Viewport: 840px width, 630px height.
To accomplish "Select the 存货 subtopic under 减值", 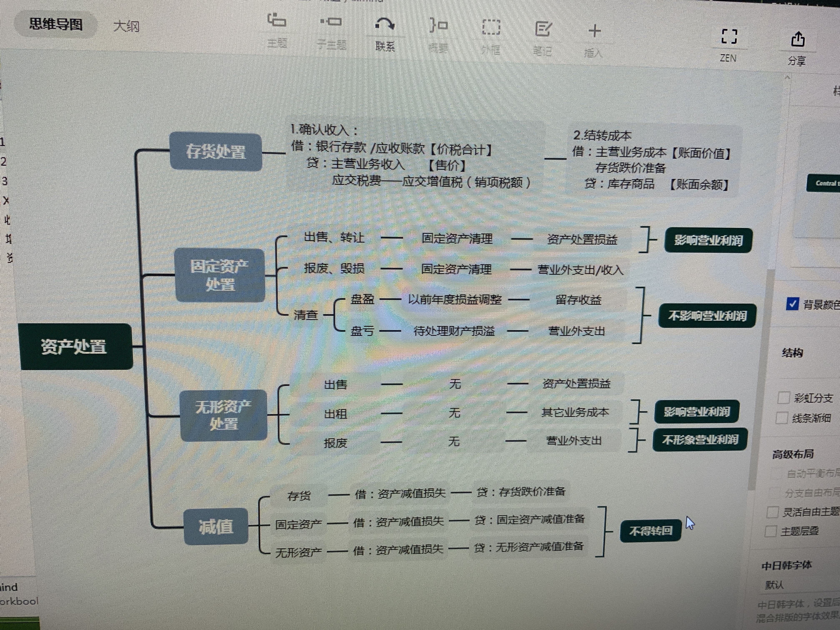I will (x=299, y=496).
